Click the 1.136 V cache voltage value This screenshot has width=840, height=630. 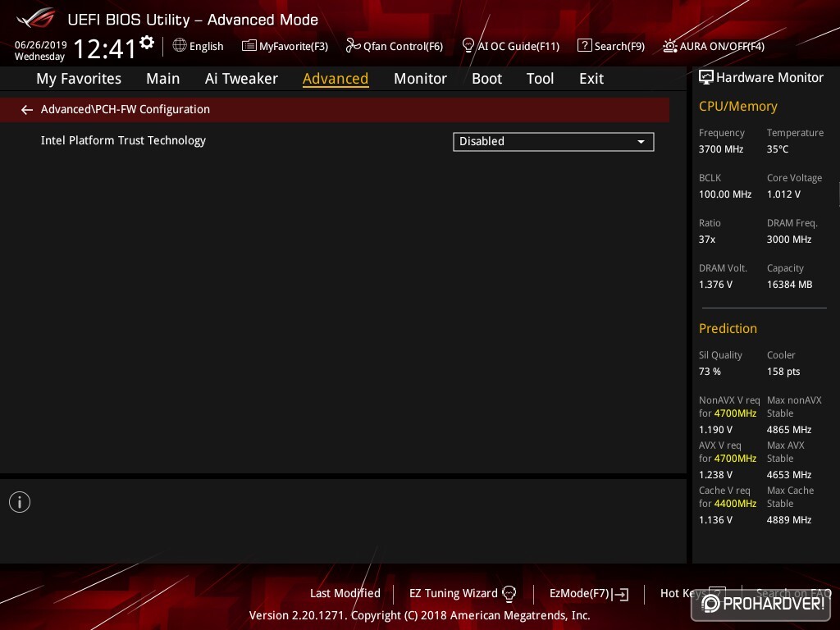[x=715, y=519]
